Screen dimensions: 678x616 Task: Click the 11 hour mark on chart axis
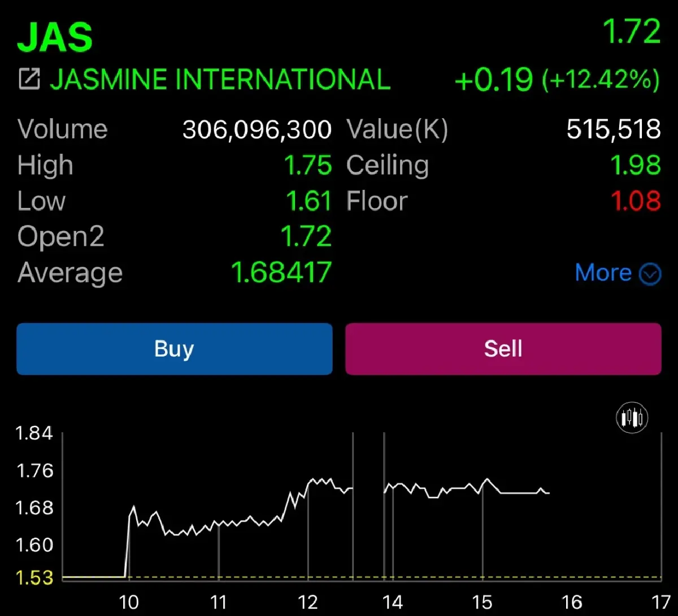click(x=218, y=602)
